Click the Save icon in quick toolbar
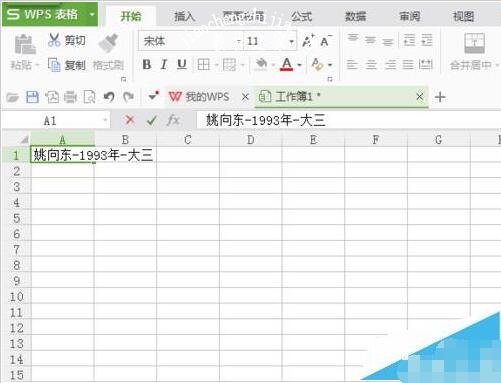This screenshot has height=383, width=501. click(32, 97)
